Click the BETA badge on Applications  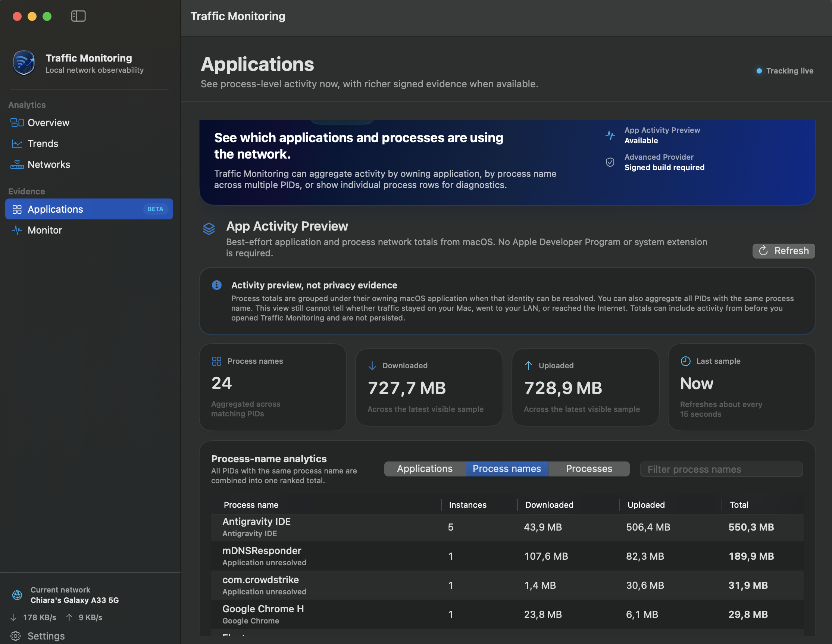pos(156,209)
